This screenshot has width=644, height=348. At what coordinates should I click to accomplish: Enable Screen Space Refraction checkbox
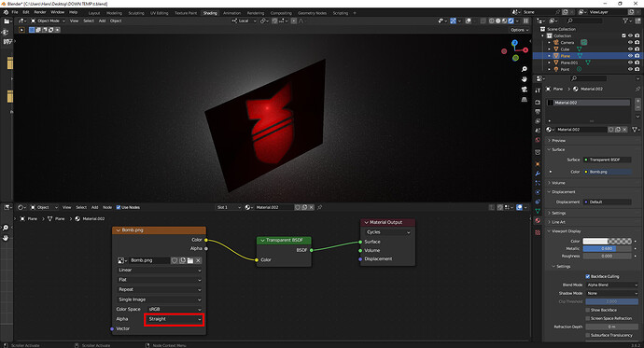[x=588, y=318]
